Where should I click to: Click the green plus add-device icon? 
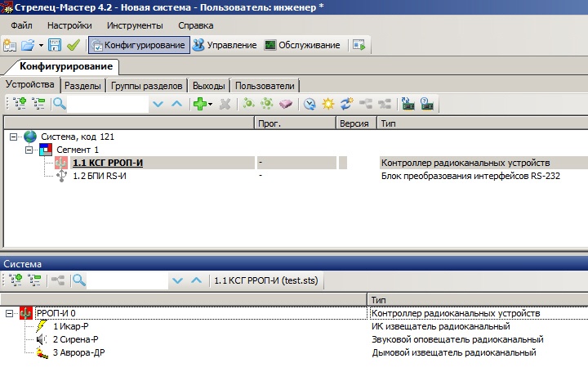click(198, 104)
